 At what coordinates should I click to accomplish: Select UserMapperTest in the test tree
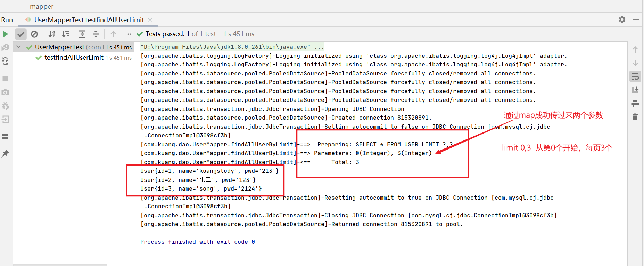(x=73, y=47)
